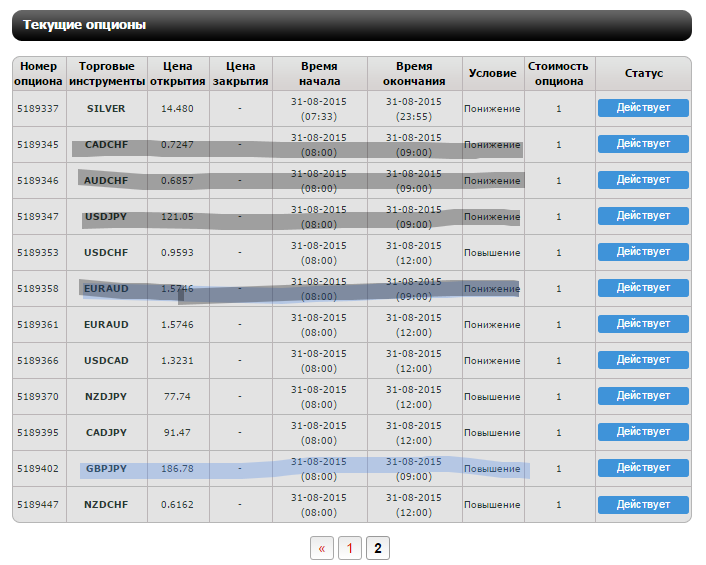The height and width of the screenshot is (565, 706).
Task: Click the GBPJPY instrument name
Action: [x=106, y=469]
